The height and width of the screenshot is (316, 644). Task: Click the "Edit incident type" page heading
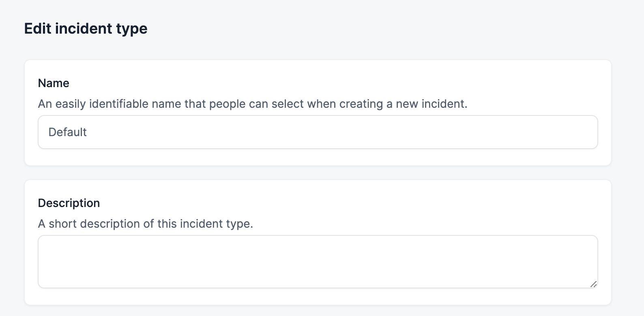click(86, 29)
